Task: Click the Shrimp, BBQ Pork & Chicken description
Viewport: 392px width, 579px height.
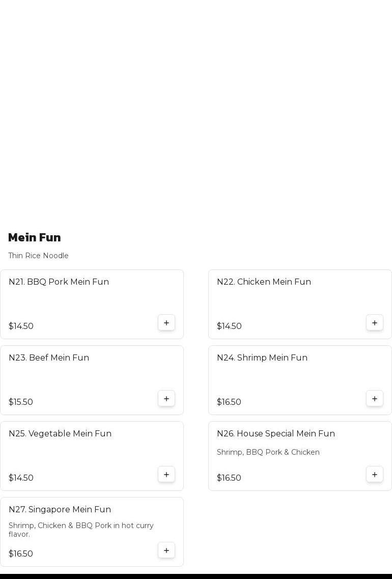Action: click(x=268, y=452)
